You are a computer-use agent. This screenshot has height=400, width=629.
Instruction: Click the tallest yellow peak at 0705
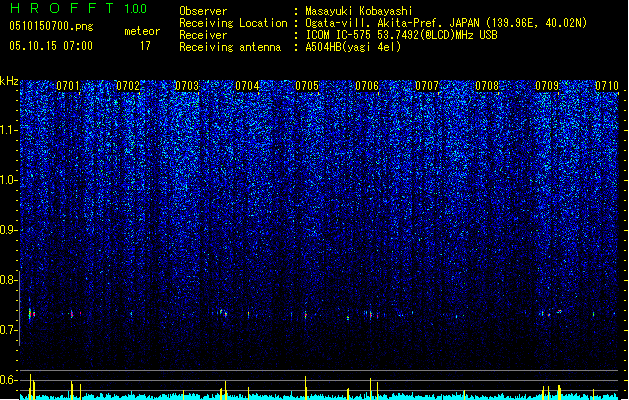[x=306, y=387]
